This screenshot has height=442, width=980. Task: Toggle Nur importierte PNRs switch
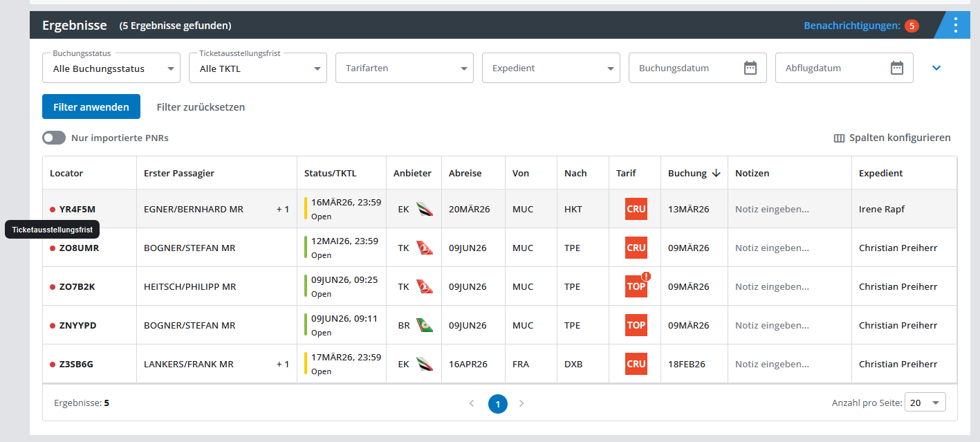tap(54, 138)
